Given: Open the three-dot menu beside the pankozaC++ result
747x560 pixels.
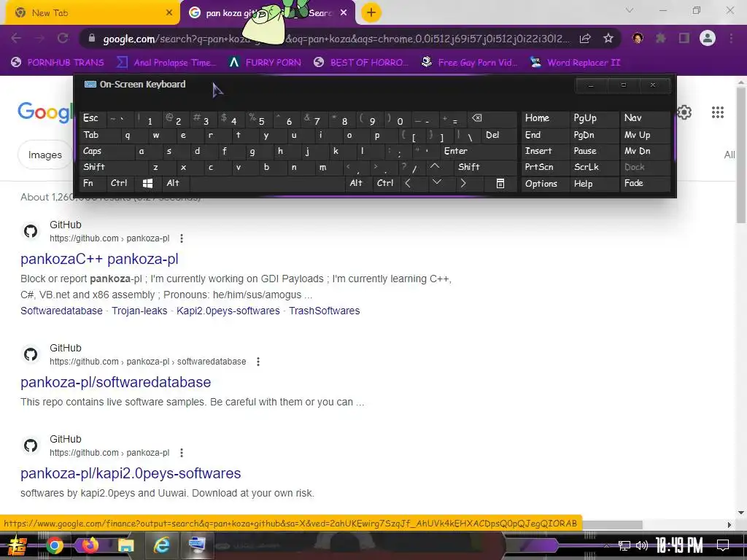Looking at the screenshot, I should click(182, 238).
